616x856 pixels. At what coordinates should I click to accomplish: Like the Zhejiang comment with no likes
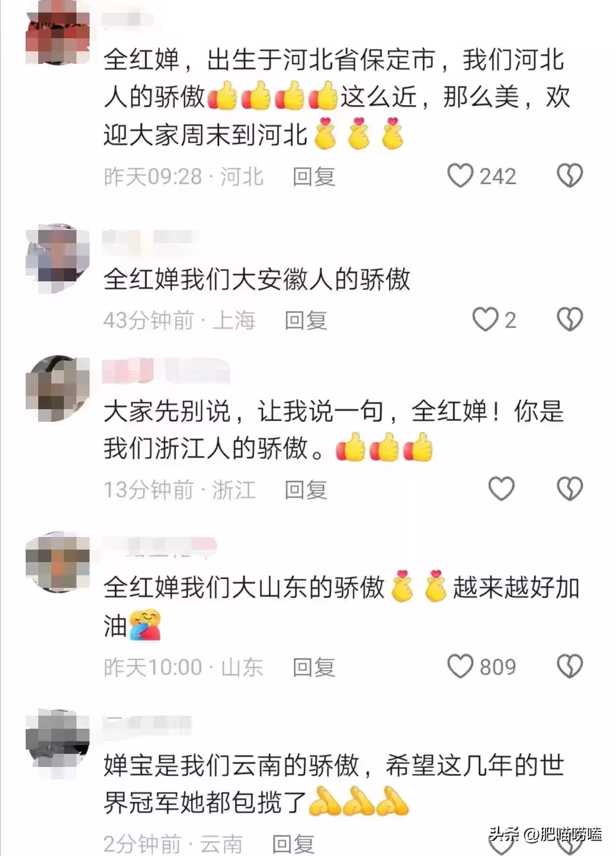coord(501,489)
